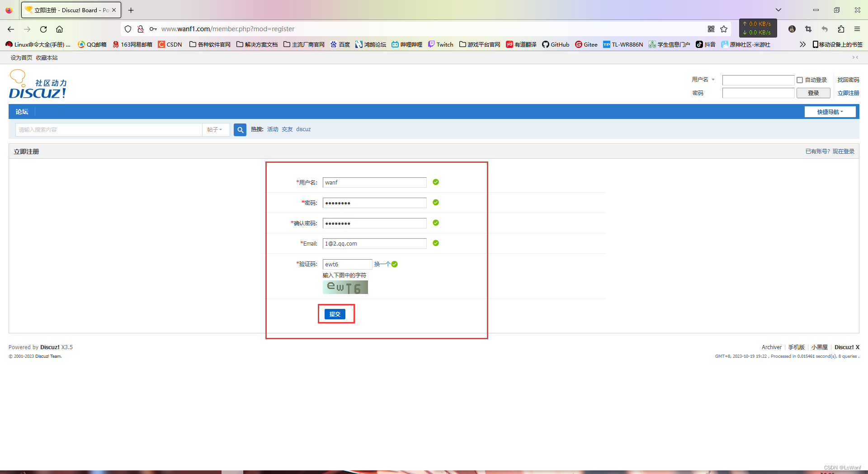
Task: Go to the browser home page icon
Action: pos(59,29)
